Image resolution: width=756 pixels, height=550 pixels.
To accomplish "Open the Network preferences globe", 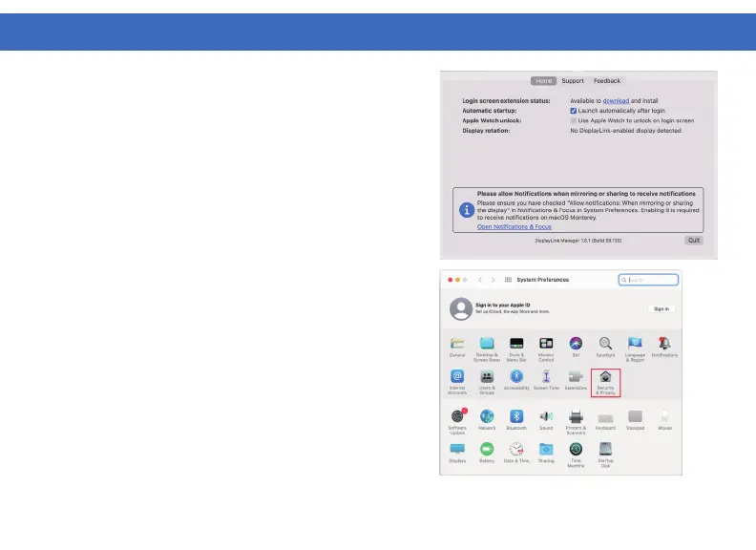I will 487,417.
